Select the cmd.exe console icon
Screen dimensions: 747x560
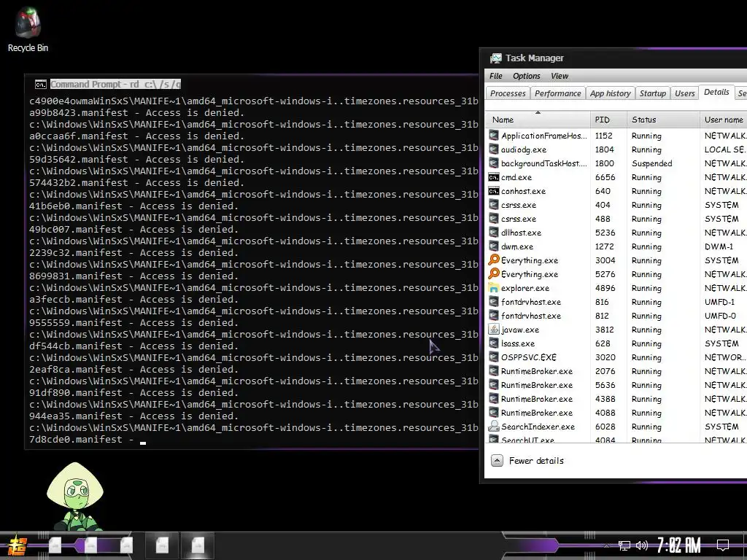pos(494,177)
